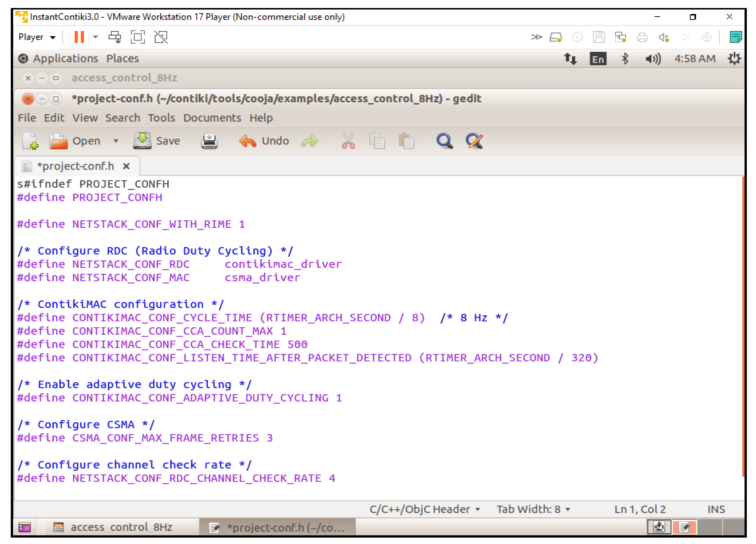The height and width of the screenshot is (544, 756).
Task: Open the Find magnifier tool
Action: 444,141
